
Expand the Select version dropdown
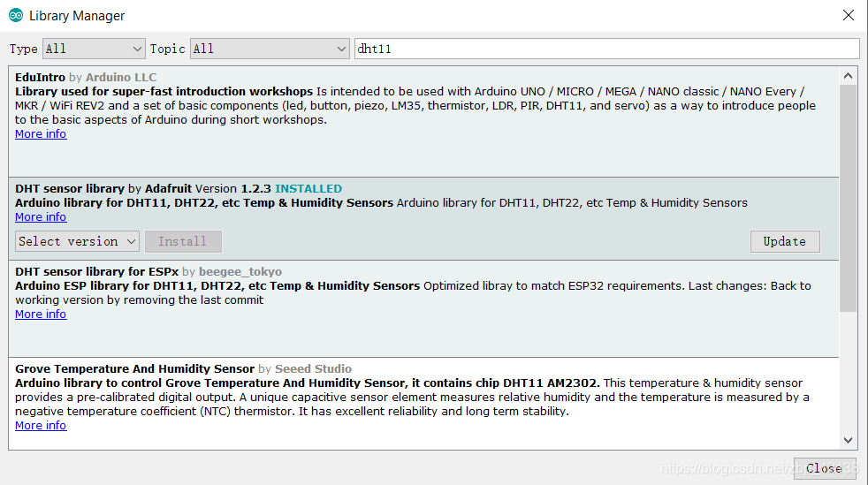[77, 242]
